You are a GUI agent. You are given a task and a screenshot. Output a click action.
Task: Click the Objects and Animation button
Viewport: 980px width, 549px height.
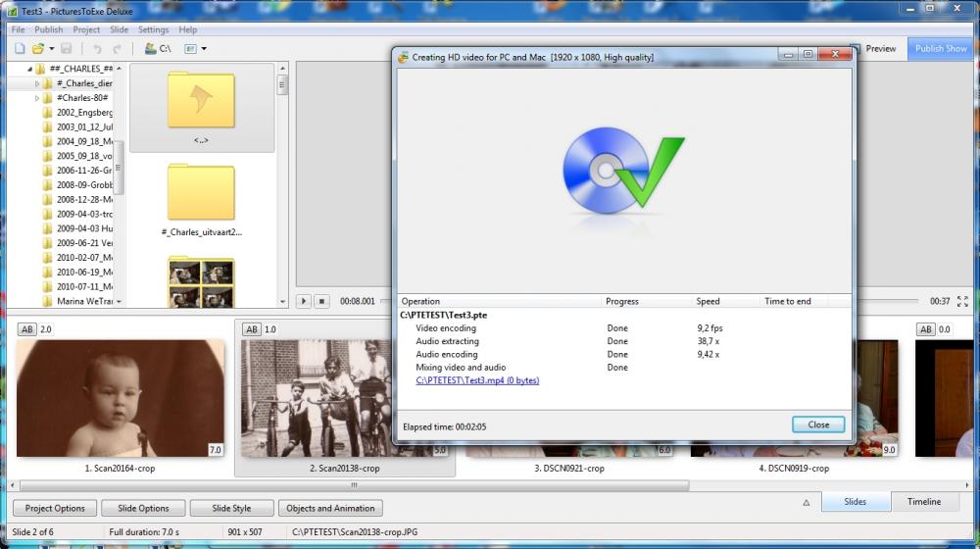pyautogui.click(x=330, y=508)
